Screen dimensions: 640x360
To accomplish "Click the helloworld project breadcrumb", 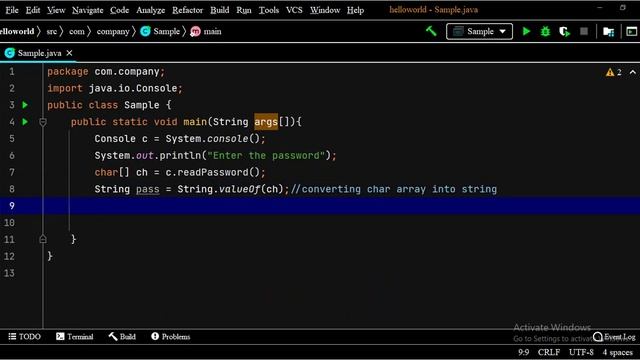I will click(x=17, y=31).
